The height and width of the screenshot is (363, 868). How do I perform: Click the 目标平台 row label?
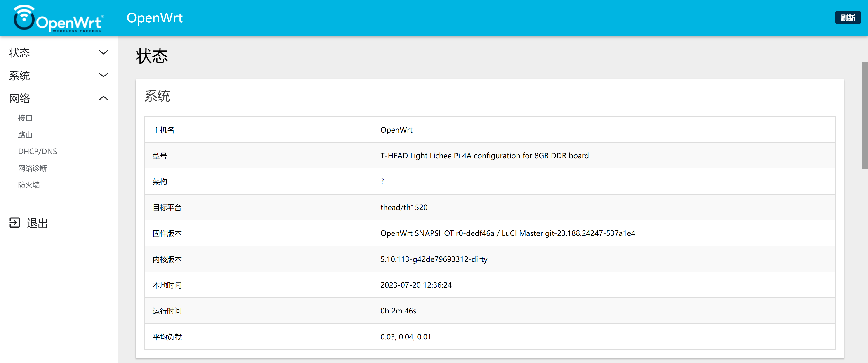click(167, 208)
